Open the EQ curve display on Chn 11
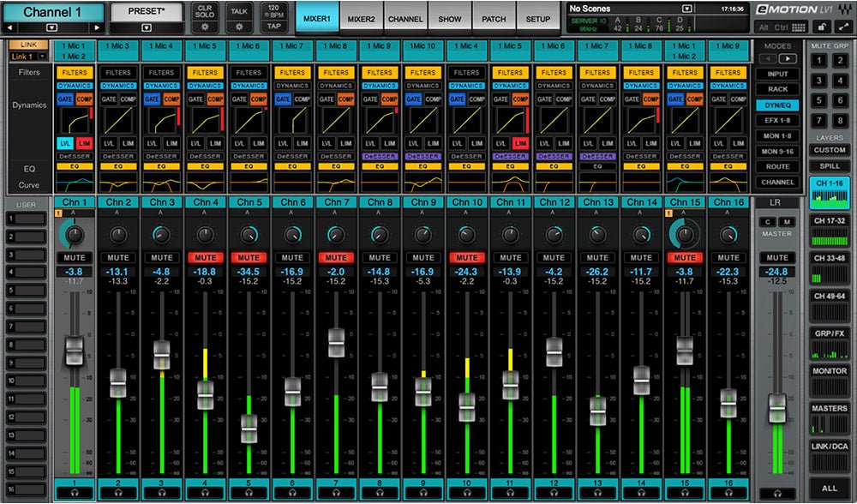 pos(510,183)
